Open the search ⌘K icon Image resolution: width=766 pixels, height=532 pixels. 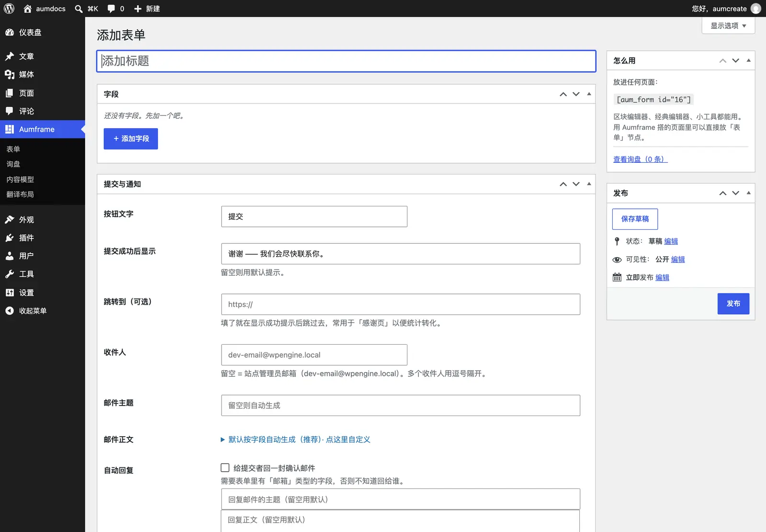(79, 9)
